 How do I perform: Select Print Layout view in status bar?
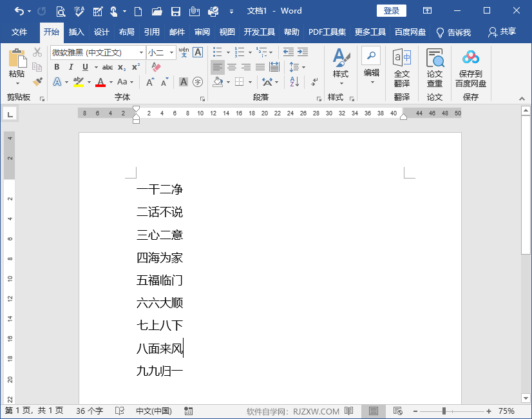point(373,411)
